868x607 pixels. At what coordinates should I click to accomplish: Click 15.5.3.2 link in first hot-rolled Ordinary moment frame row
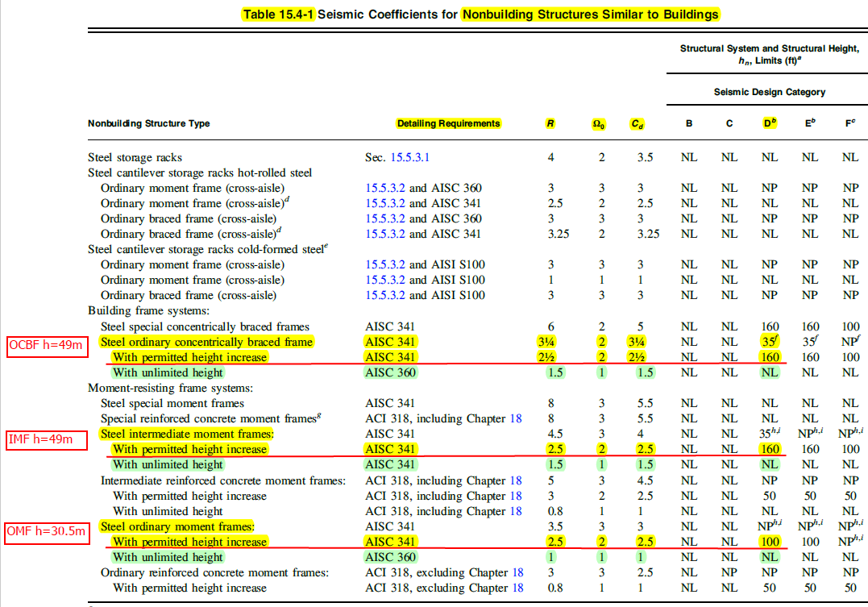pos(386,188)
